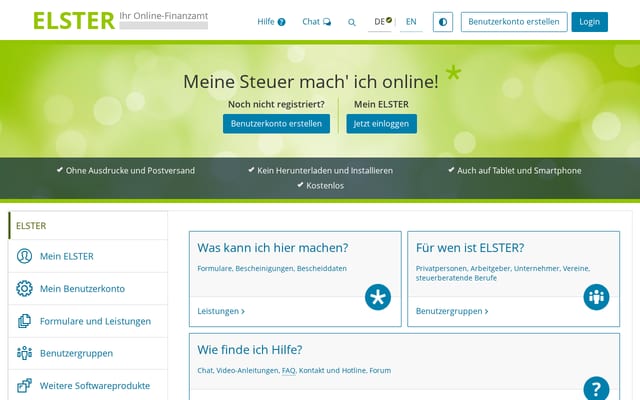Open Mein Benutzerkonto in the sidebar

(x=88, y=289)
